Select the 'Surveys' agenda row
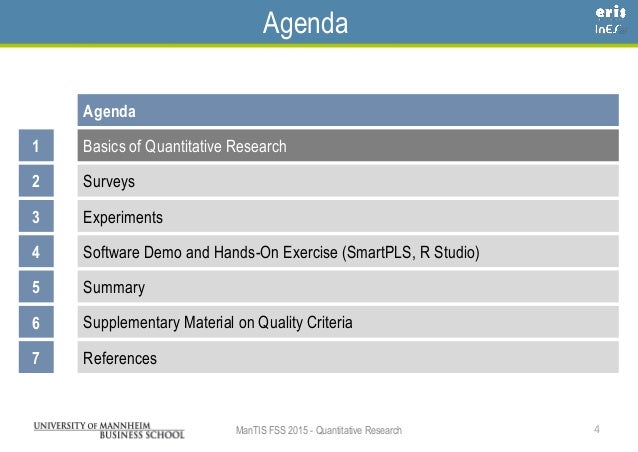The image size is (638, 452). (348, 181)
